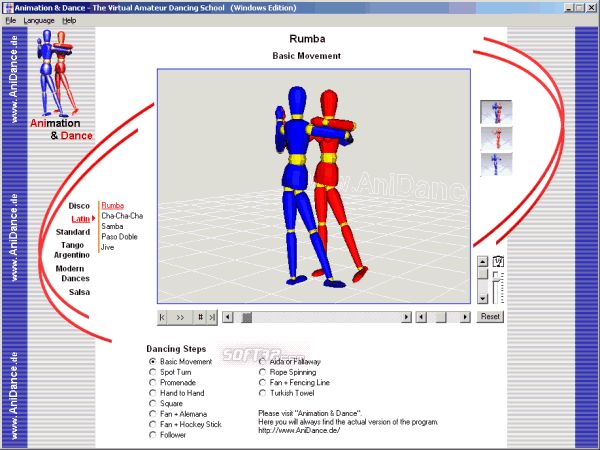Select the blue leader-only view thumbnail
The width and height of the screenshot is (600, 450).
coord(496,164)
